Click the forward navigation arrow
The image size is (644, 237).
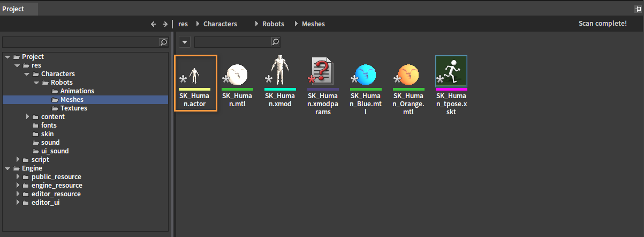point(165,24)
